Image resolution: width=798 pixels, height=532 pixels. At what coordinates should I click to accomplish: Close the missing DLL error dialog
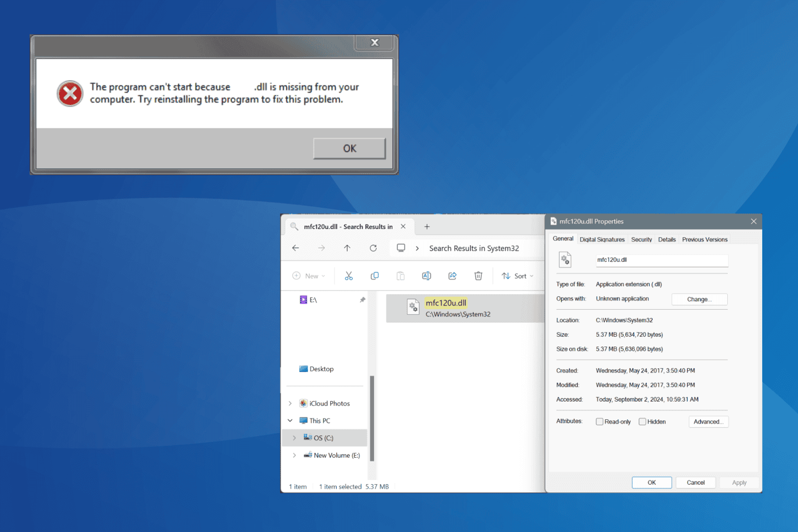pos(375,43)
